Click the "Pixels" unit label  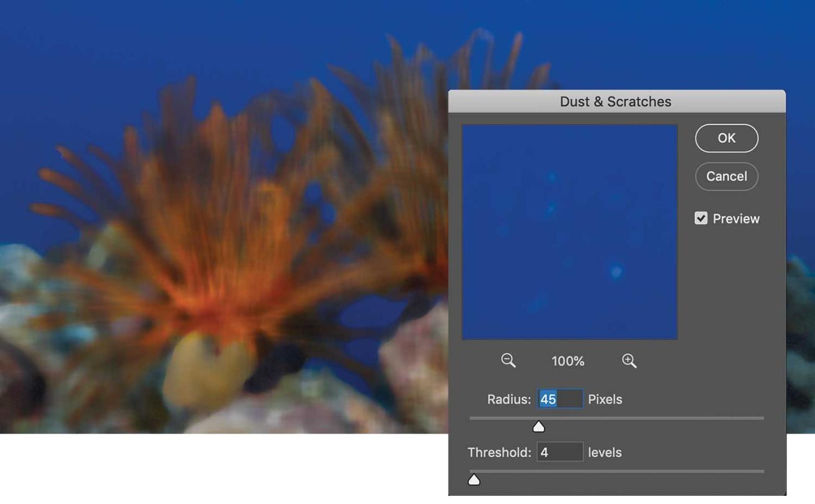click(x=605, y=399)
